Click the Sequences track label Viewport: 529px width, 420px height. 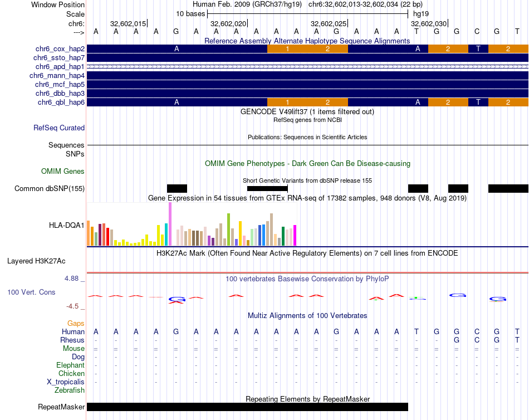click(66, 145)
